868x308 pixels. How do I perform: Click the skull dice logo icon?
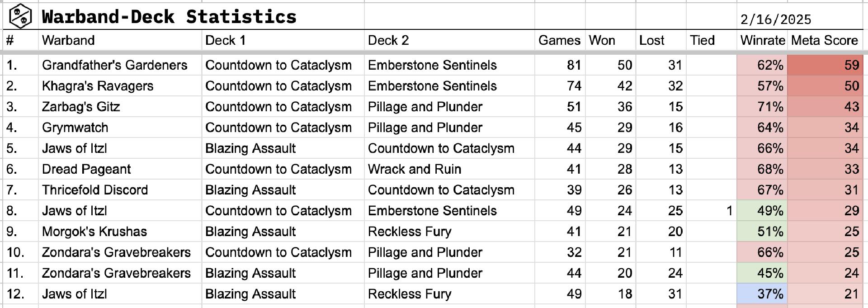(x=20, y=16)
